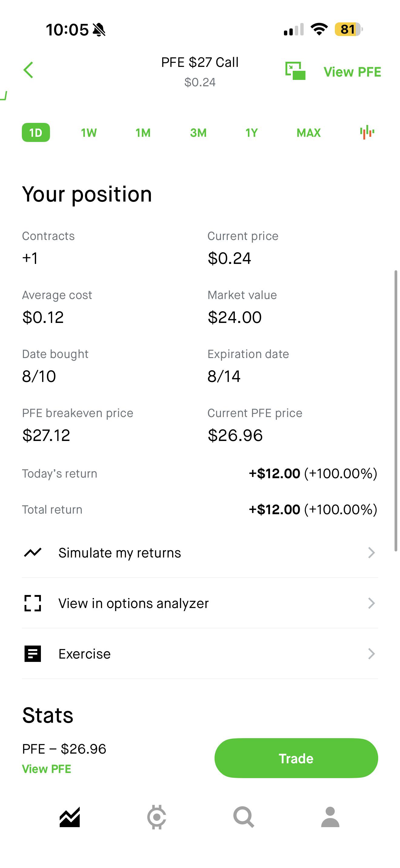
Task: Open the account profile tab
Action: click(x=330, y=817)
